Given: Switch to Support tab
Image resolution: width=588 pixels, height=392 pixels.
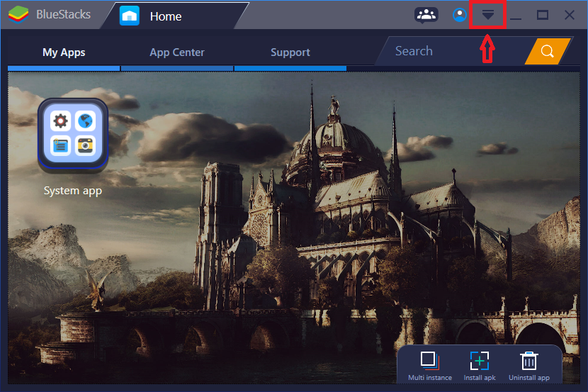Looking at the screenshot, I should (290, 52).
